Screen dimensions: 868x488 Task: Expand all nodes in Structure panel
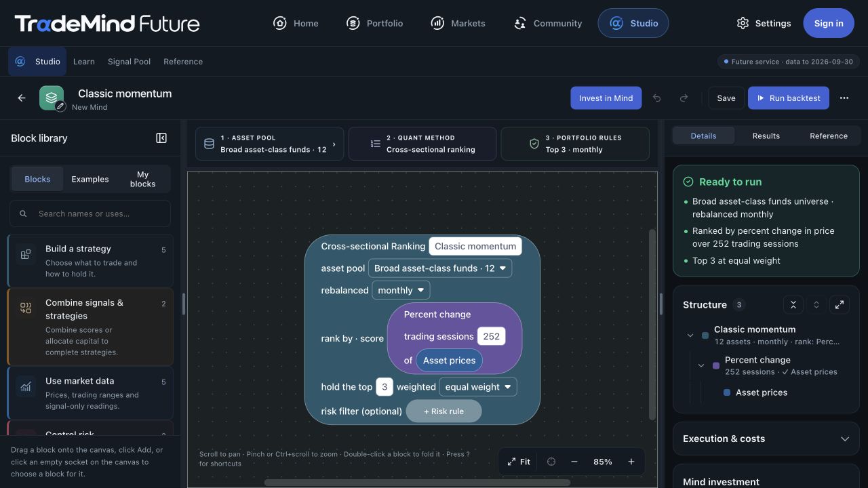[x=816, y=305]
